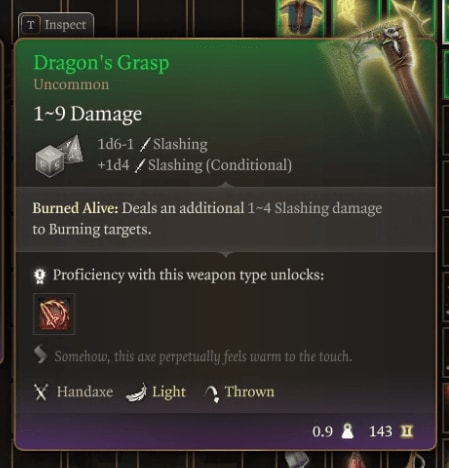Click the Dragon's Grasp item title
Screen dimensions: 449x468
(x=101, y=63)
